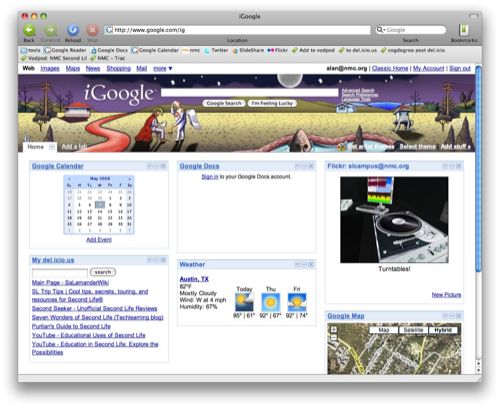Open Flickr gadget menu arrow
The image size is (500, 407).
coord(445,166)
